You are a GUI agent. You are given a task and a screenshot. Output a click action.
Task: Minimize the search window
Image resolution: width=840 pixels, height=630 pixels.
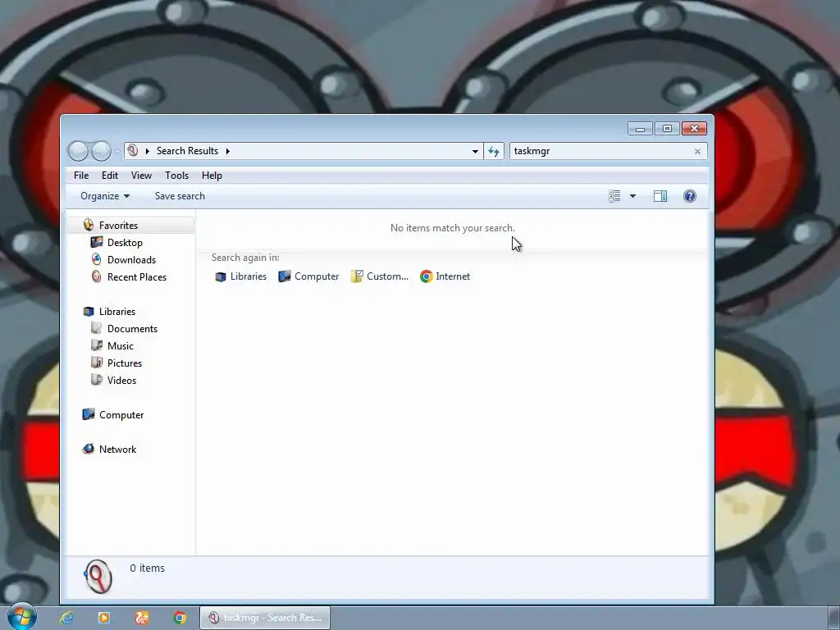coord(640,129)
